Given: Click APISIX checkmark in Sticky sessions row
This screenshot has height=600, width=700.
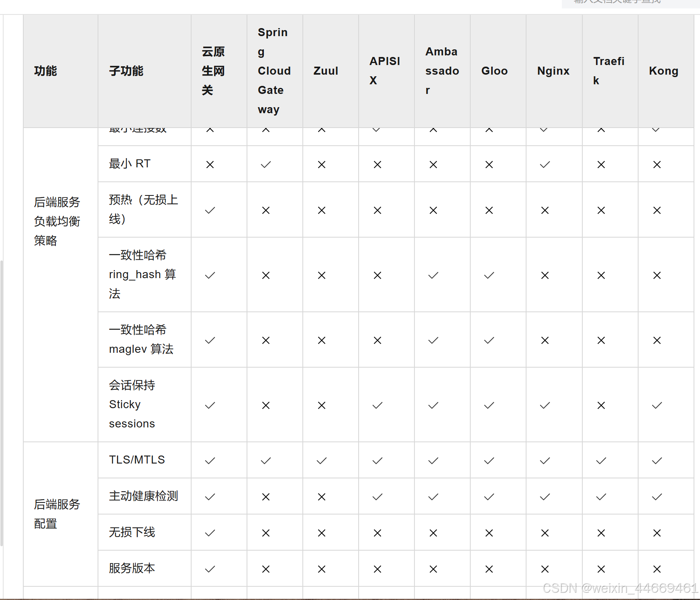Looking at the screenshot, I should tap(378, 405).
